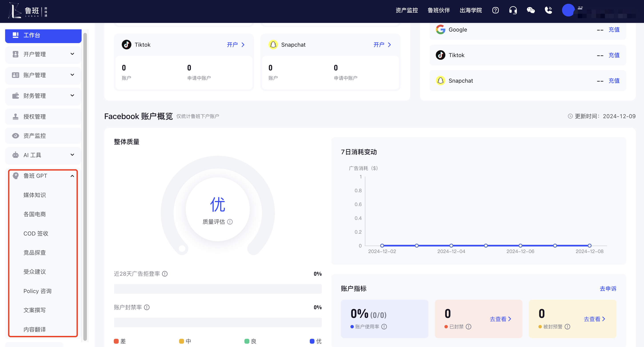Click the 鲁班 GPT head icon
Viewport: 644px width, 347px height.
pos(16,176)
